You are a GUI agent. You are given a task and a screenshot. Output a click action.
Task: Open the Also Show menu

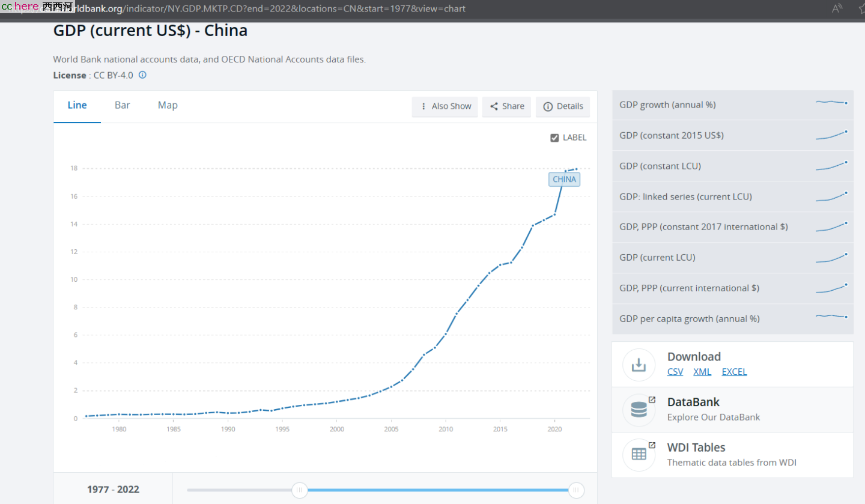pos(445,106)
